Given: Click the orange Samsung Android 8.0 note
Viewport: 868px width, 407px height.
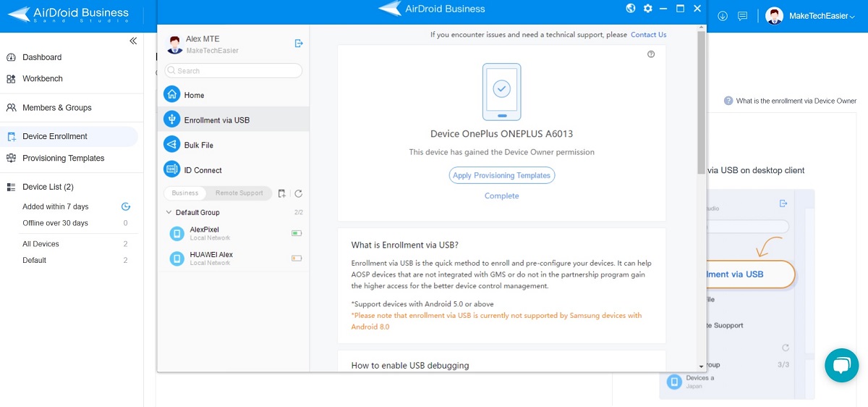Looking at the screenshot, I should tap(496, 321).
